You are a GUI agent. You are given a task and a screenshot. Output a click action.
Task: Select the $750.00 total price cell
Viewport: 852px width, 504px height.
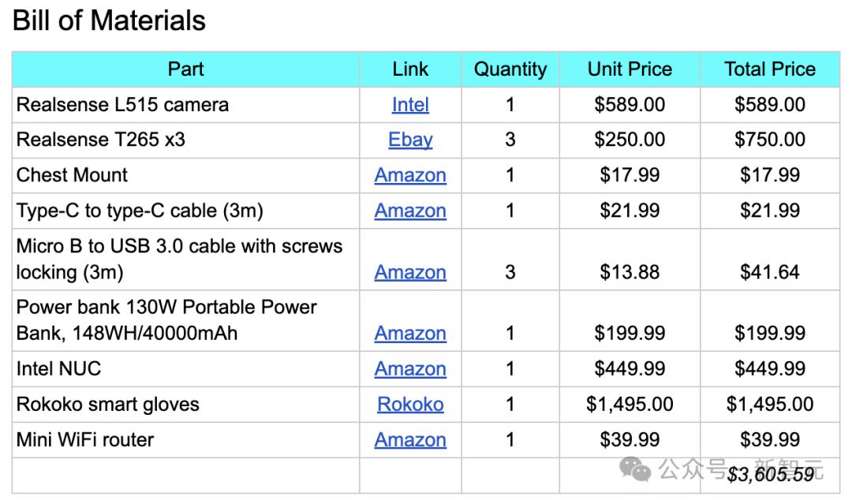(x=770, y=140)
